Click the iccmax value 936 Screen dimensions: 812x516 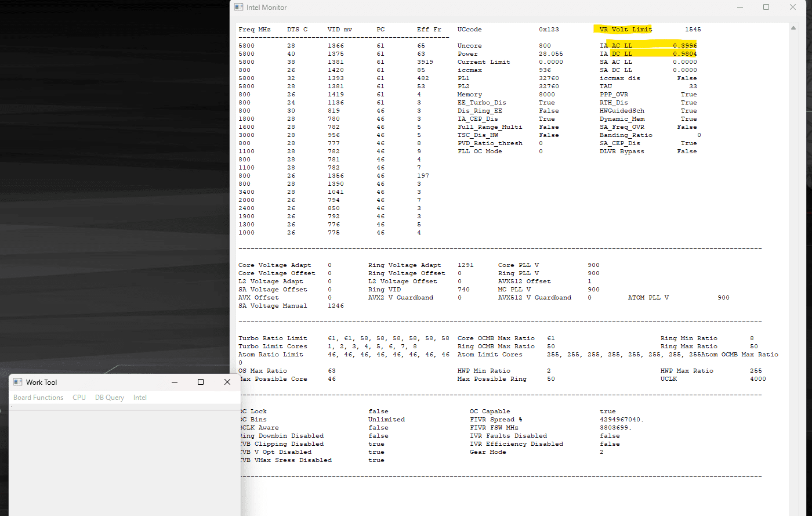pyautogui.click(x=545, y=70)
